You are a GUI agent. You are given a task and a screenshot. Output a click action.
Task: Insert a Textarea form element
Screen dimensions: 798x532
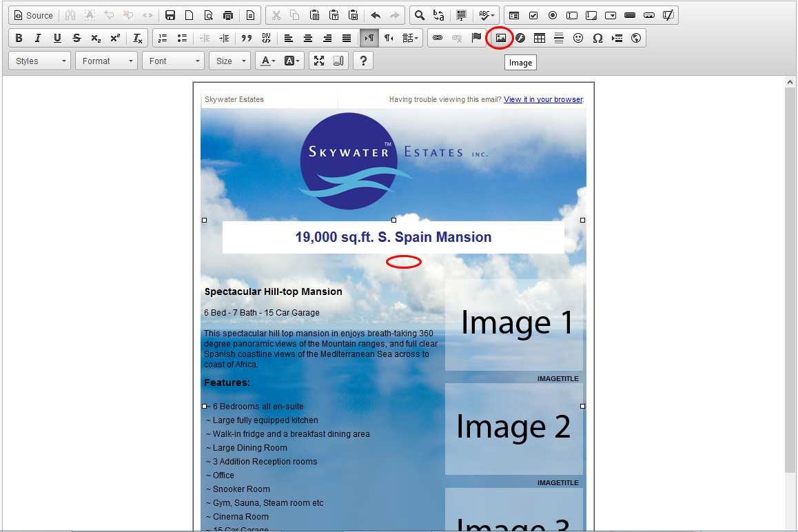(x=591, y=15)
